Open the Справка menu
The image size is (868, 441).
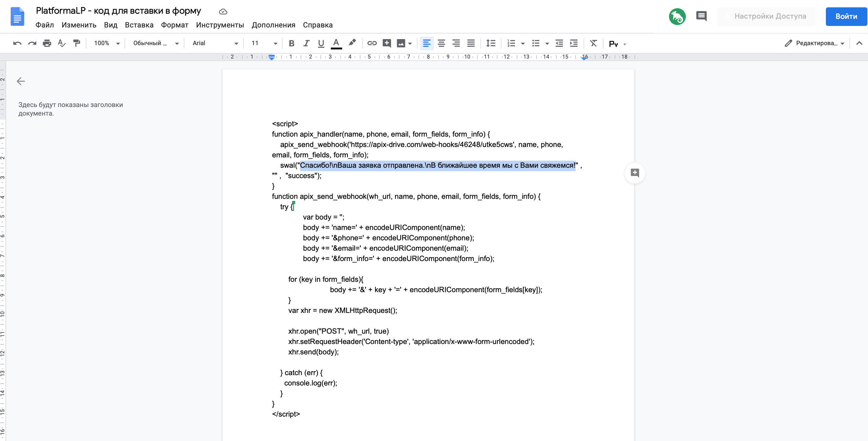pyautogui.click(x=317, y=25)
